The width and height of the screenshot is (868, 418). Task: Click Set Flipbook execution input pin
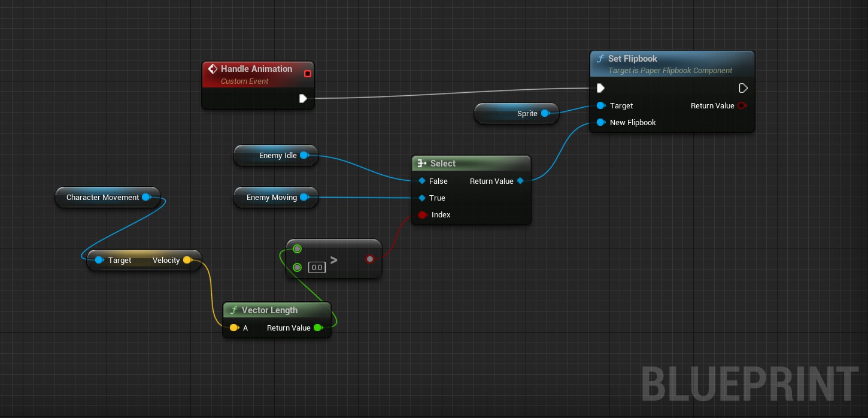(600, 88)
